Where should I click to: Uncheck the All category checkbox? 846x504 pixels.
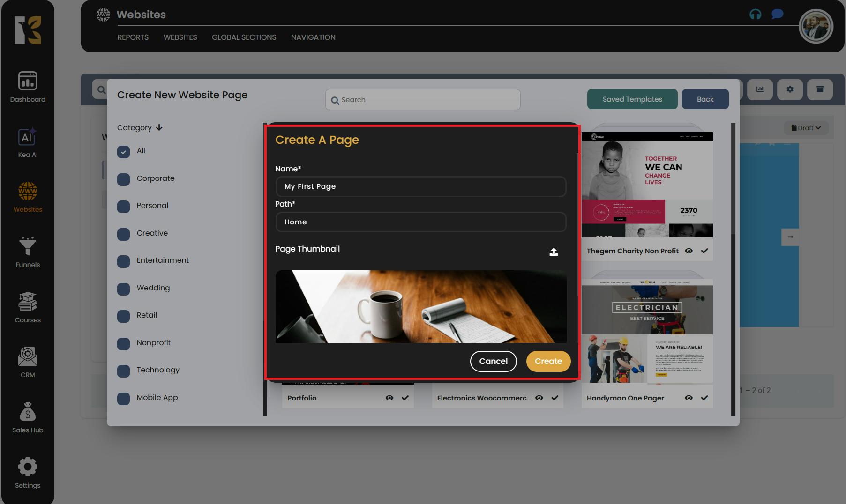coord(123,152)
